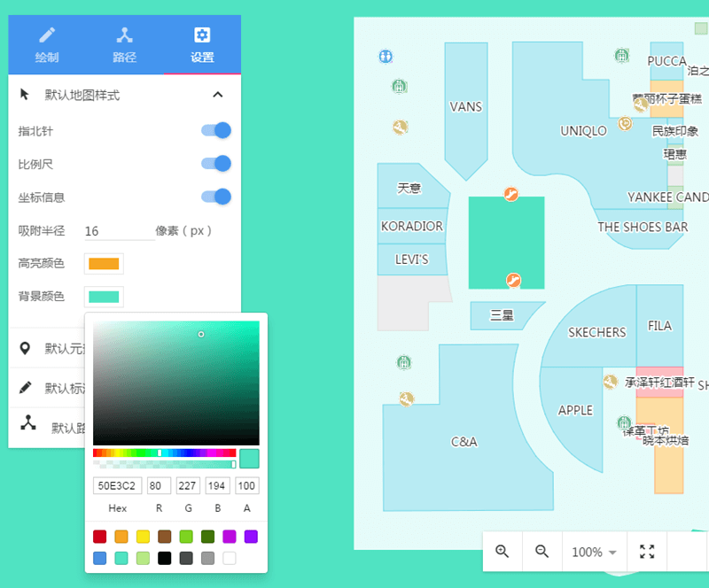Pick a shade in the saturation gradient area
Viewport: 709px width, 588px height.
176,383
